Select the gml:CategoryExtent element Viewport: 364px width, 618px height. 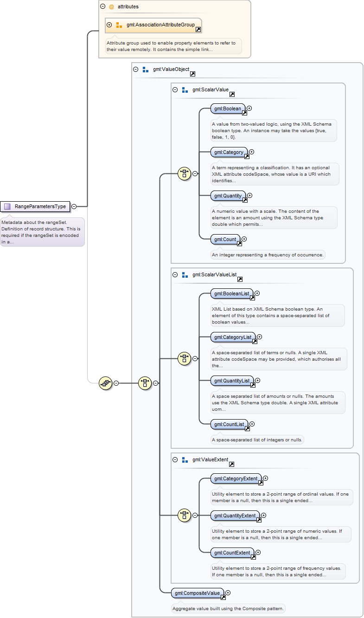pyautogui.click(x=236, y=479)
